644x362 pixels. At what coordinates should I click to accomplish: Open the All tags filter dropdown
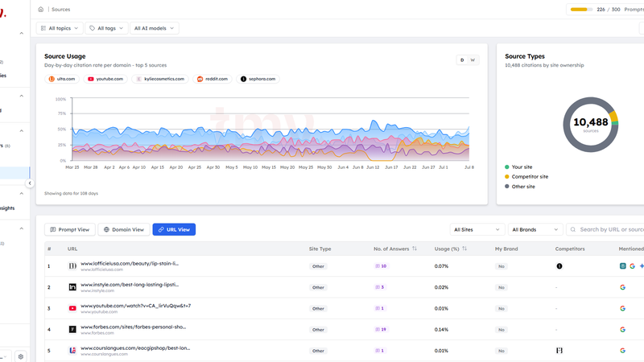106,28
